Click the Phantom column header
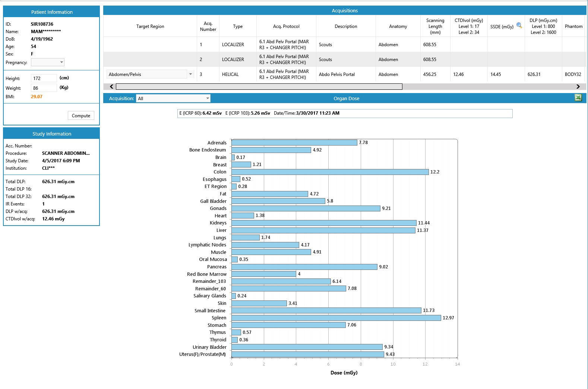Image resolution: width=588 pixels, height=389 pixels. click(573, 26)
